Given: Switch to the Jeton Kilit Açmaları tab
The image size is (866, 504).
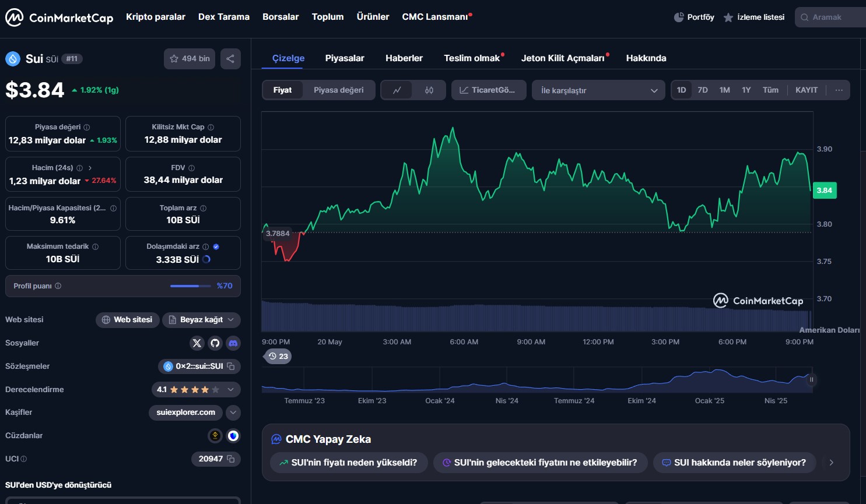Looking at the screenshot, I should [563, 58].
